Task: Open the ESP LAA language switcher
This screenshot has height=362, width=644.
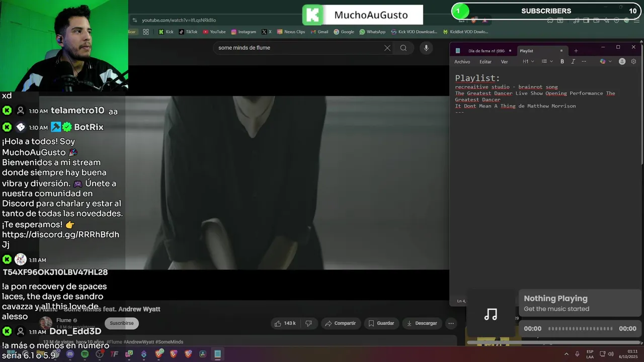Action: 590,354
